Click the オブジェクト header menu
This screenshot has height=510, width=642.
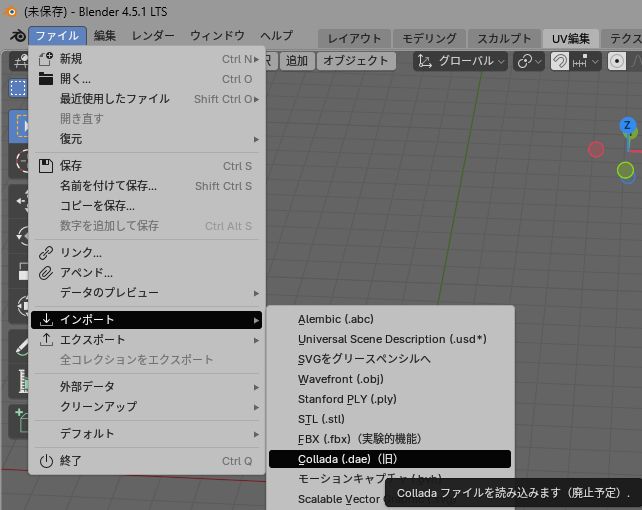356,61
